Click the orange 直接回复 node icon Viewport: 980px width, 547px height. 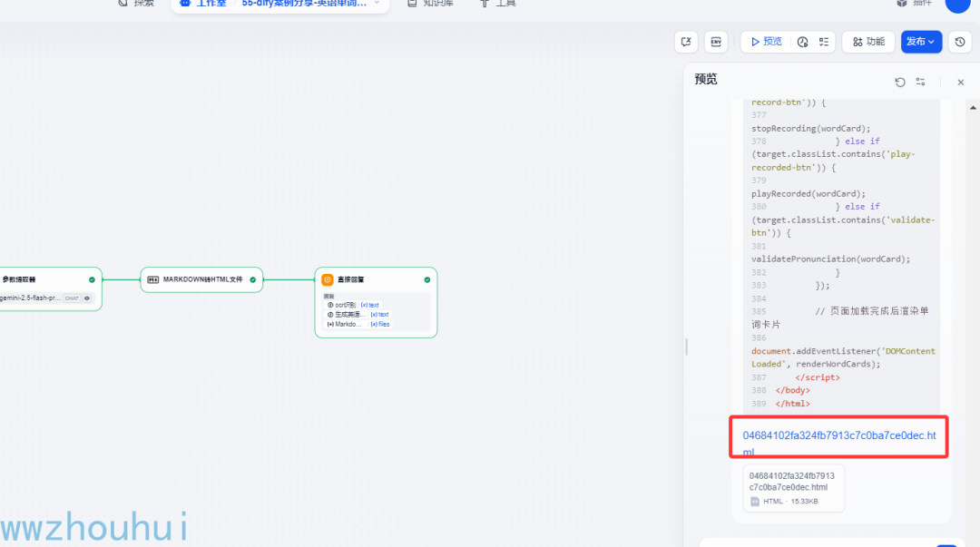tap(328, 279)
